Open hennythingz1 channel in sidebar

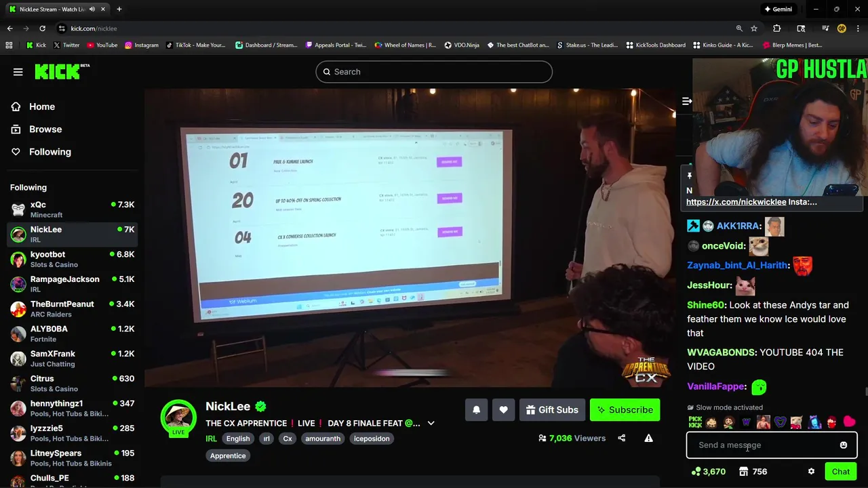coord(73,408)
